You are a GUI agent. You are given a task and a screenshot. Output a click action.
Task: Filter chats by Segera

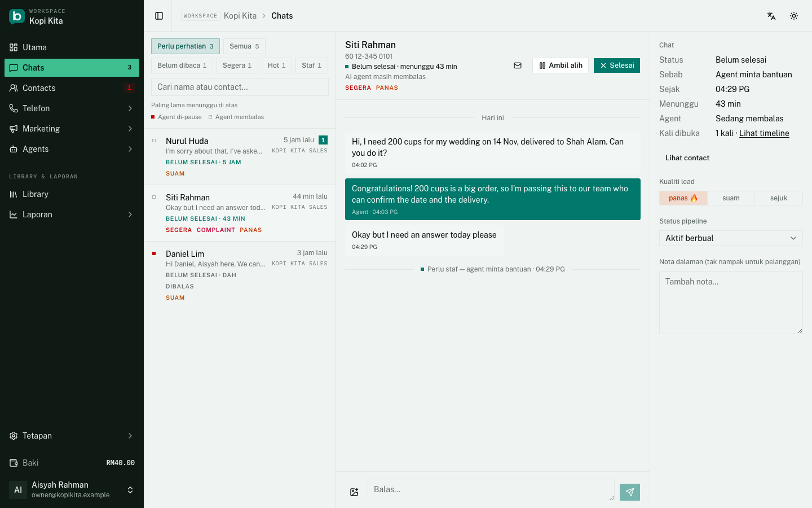[237, 65]
